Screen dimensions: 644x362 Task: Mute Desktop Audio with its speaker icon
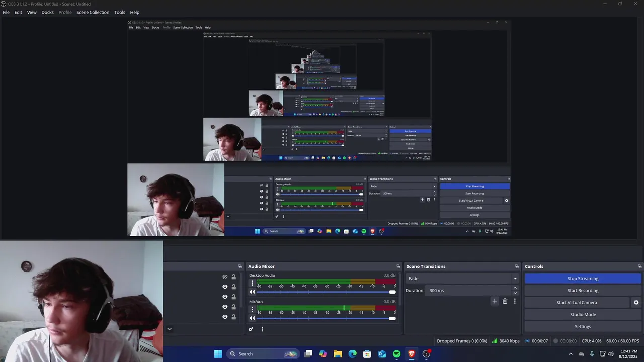(252, 292)
